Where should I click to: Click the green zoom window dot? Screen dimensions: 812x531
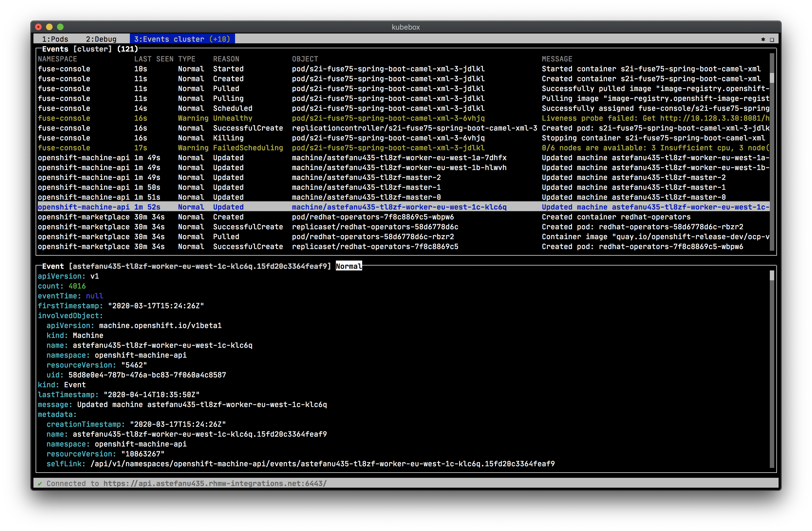(x=60, y=27)
